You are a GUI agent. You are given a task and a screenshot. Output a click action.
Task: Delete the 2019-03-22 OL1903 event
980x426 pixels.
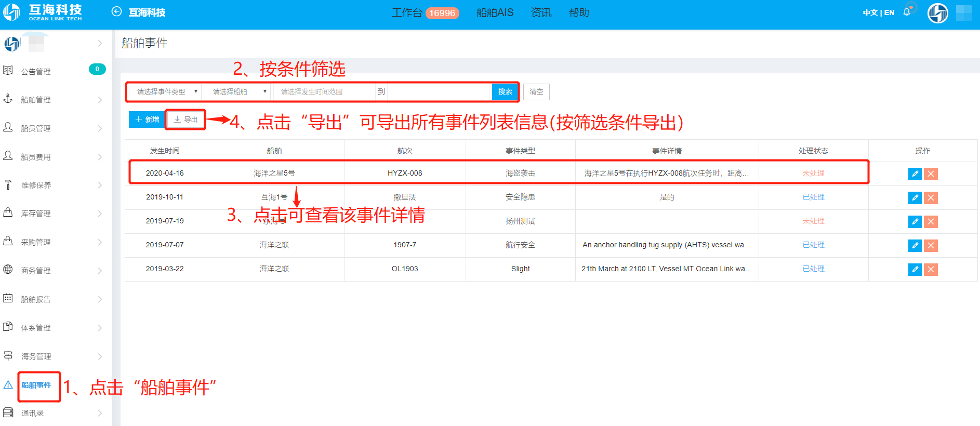tap(931, 270)
